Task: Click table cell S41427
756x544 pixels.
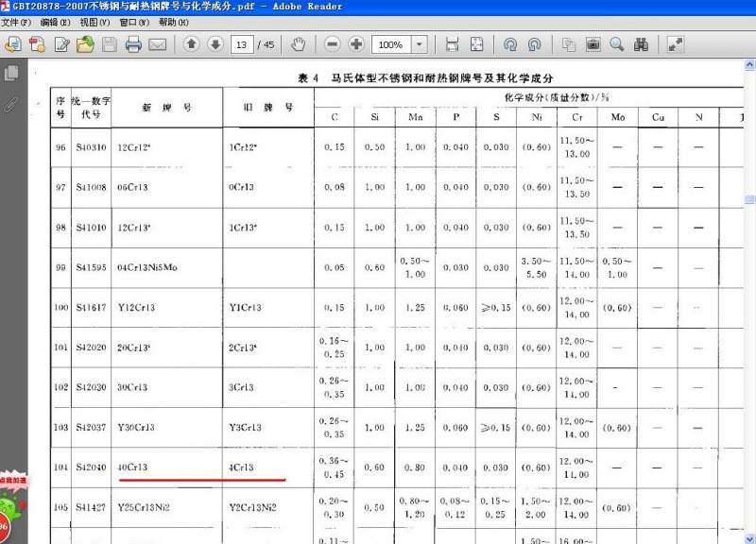Action: 91,507
